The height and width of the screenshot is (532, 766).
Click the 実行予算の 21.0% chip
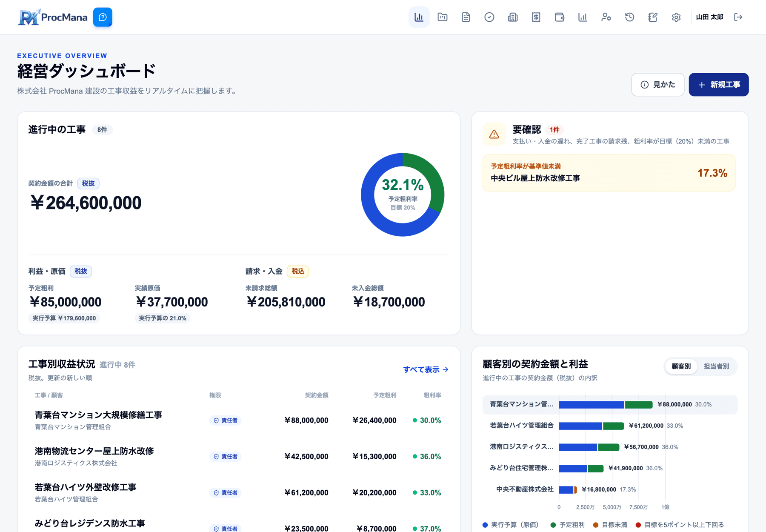[x=163, y=318]
